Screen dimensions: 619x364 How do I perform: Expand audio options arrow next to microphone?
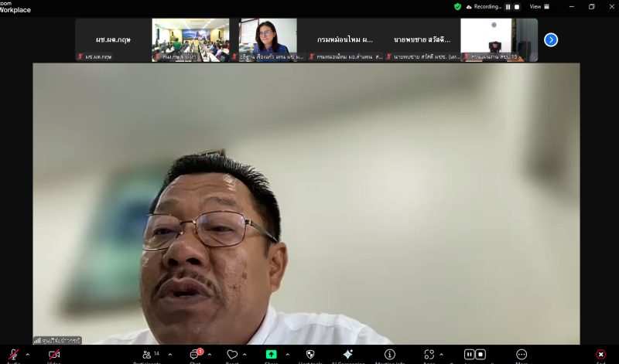point(28,355)
